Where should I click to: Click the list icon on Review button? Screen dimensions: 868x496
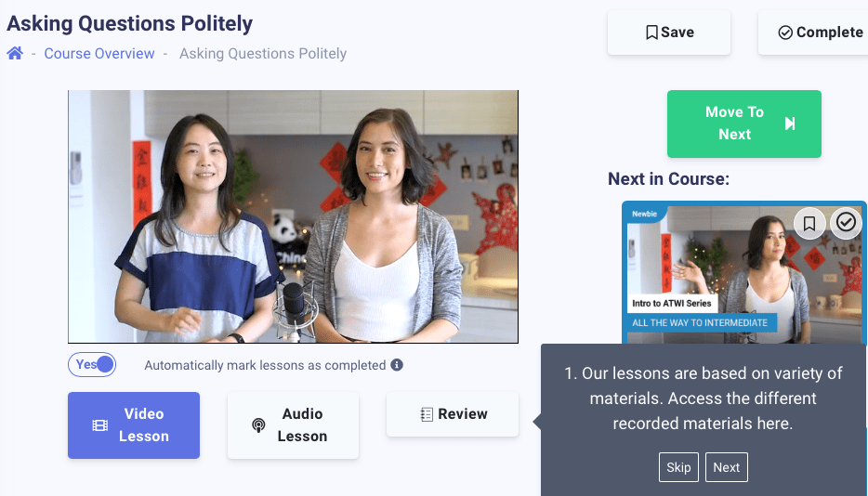[x=427, y=415]
